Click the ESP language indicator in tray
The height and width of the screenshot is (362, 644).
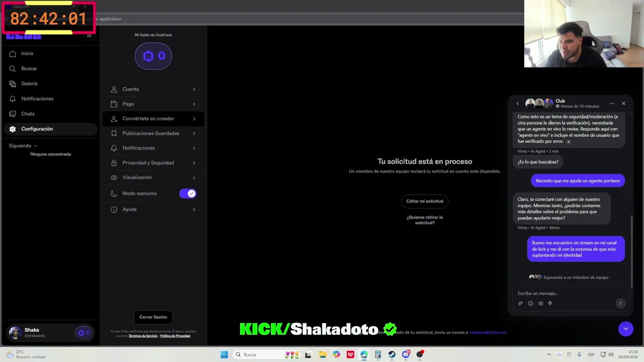592,354
